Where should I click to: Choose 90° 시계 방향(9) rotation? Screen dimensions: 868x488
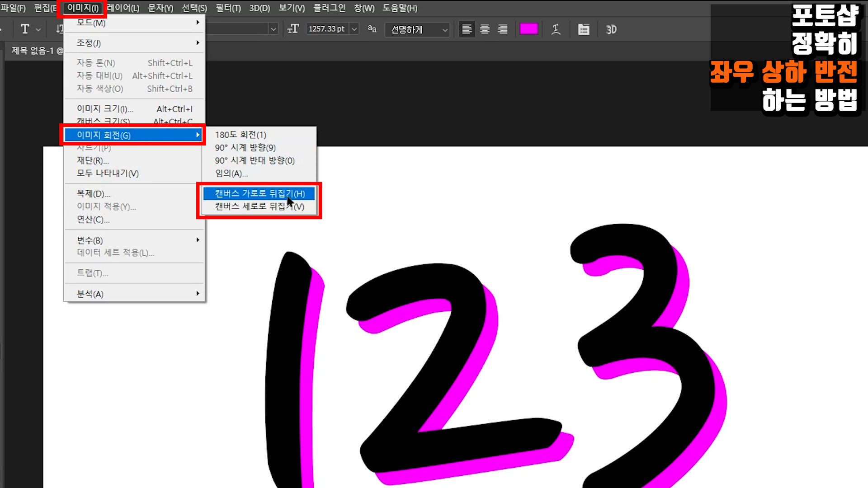click(245, 148)
